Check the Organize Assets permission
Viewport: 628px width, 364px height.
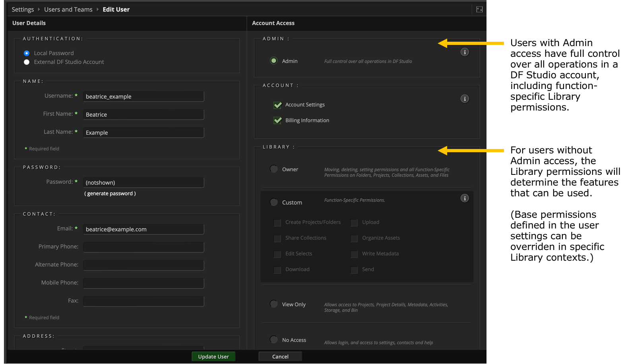(354, 238)
